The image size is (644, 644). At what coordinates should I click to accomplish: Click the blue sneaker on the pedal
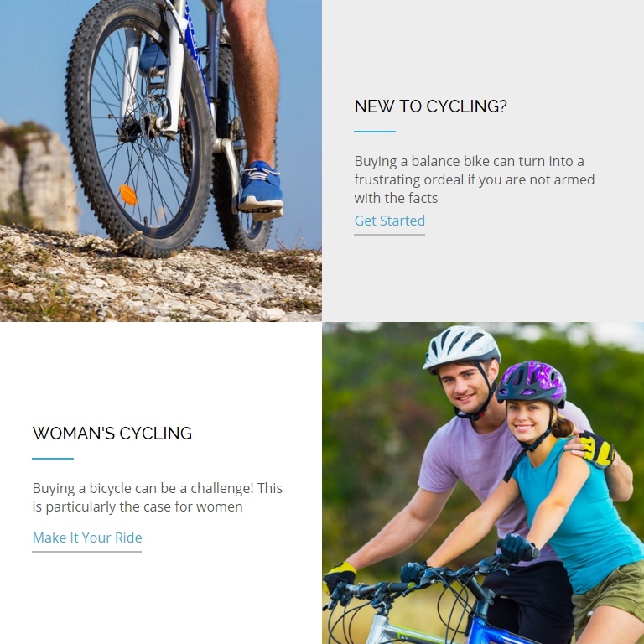point(262,188)
